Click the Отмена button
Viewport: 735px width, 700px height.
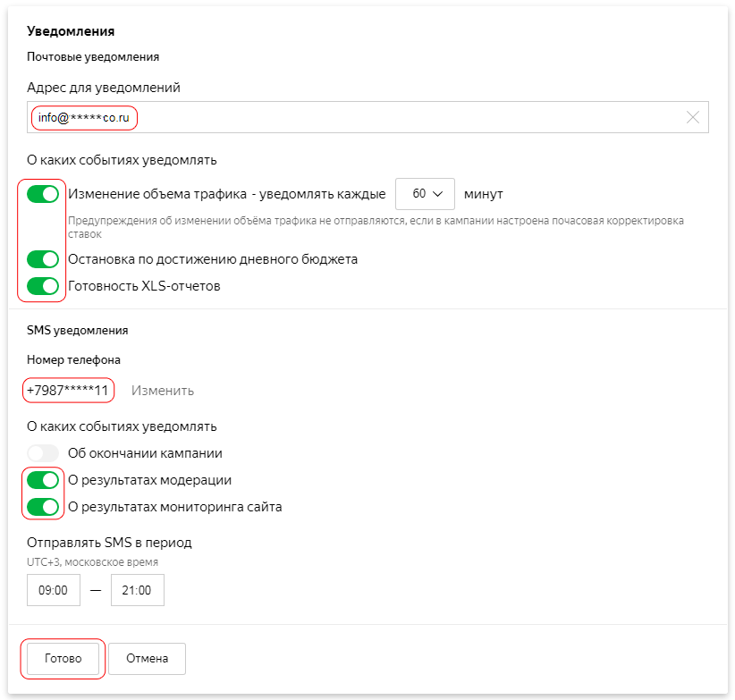[x=147, y=659]
